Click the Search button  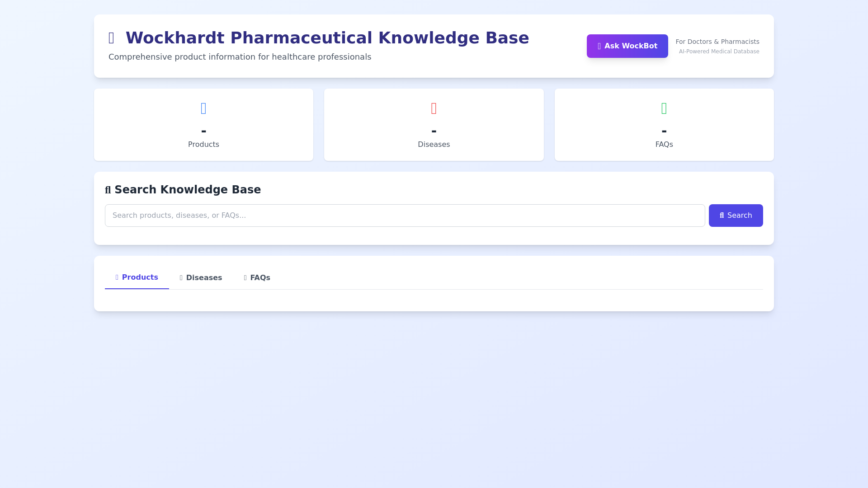(x=736, y=216)
